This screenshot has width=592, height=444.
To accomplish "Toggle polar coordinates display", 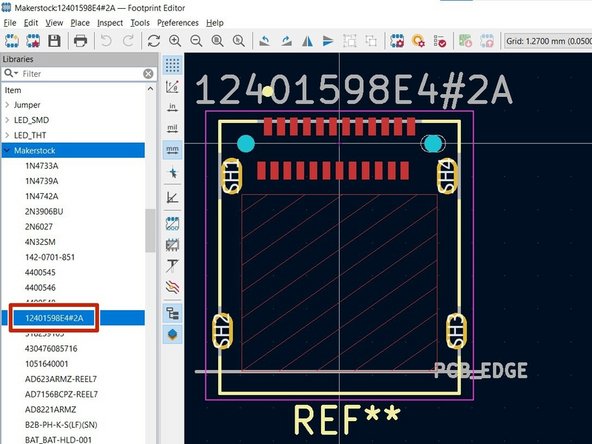I will pyautogui.click(x=173, y=86).
